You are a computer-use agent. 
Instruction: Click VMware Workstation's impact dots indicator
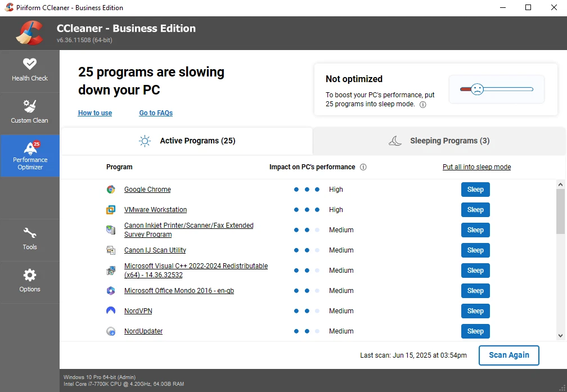coord(307,210)
